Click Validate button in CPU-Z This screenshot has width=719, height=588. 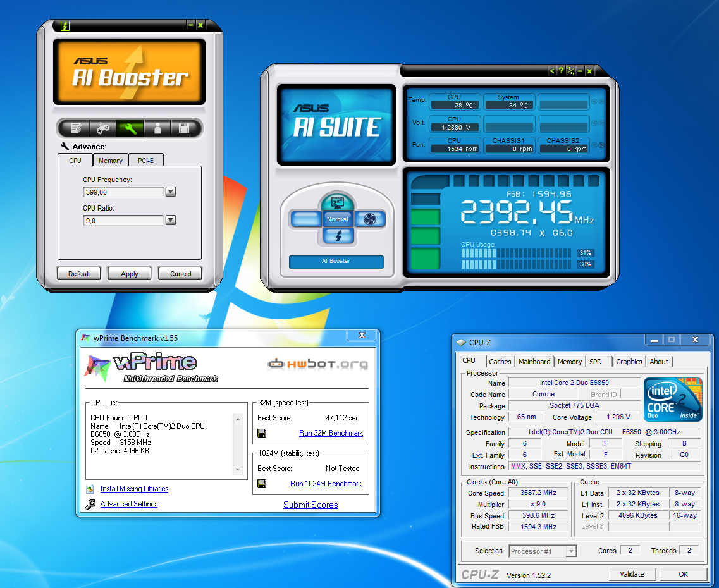coord(632,574)
